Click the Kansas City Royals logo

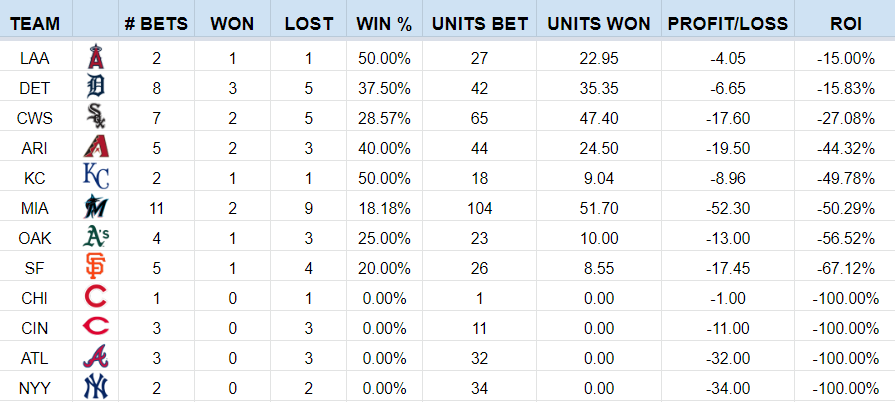[x=96, y=178]
